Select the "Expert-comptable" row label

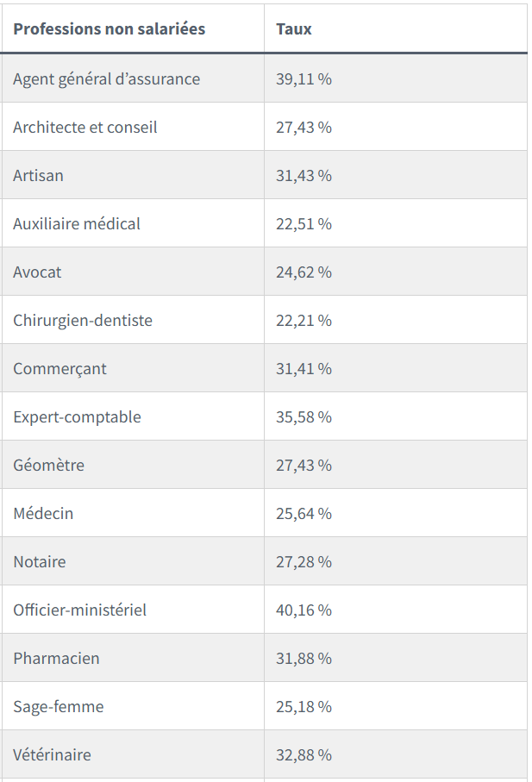point(77,417)
